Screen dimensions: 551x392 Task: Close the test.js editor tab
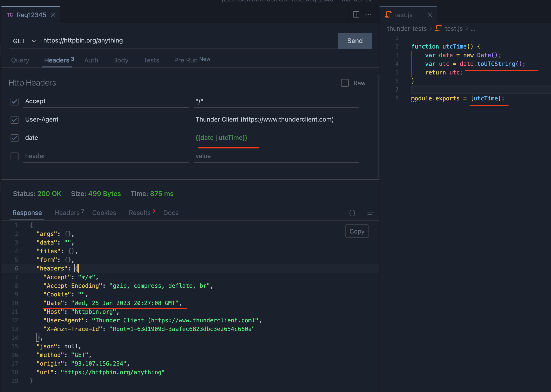pos(430,15)
